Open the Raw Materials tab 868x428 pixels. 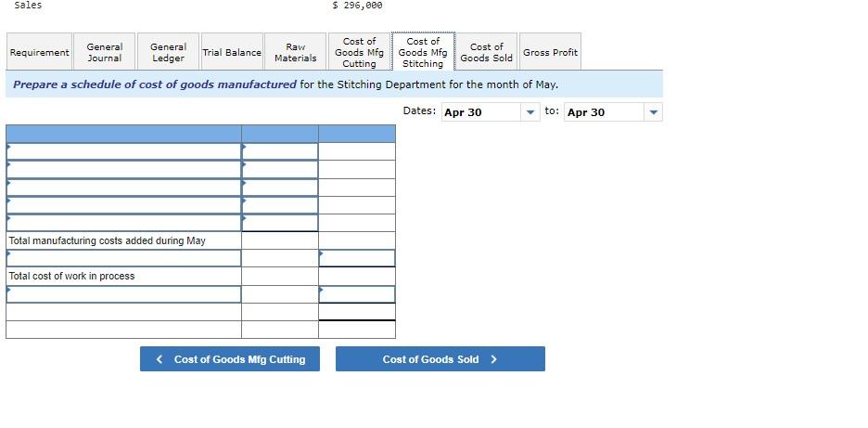click(x=296, y=52)
